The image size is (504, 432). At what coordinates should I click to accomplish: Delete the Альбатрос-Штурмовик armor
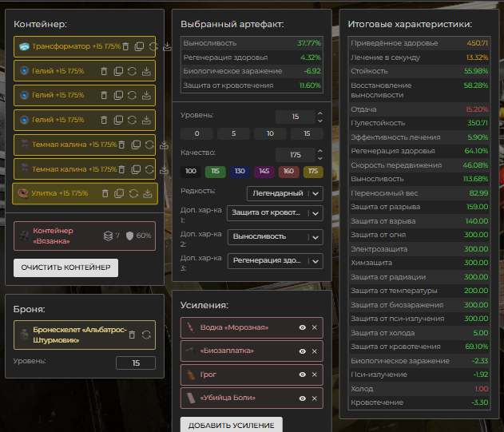pyautogui.click(x=133, y=335)
